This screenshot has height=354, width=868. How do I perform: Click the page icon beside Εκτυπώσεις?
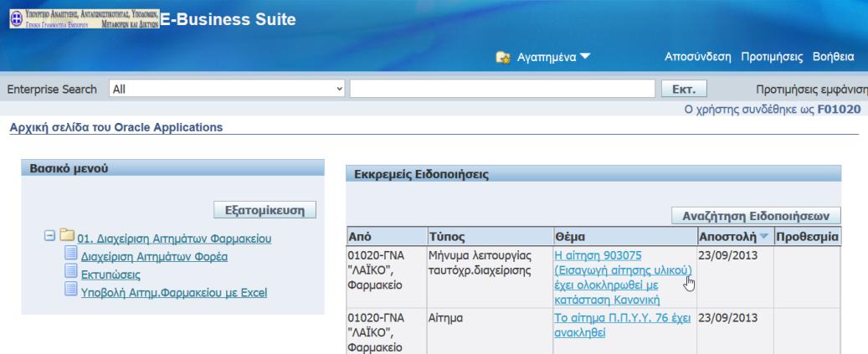(71, 272)
